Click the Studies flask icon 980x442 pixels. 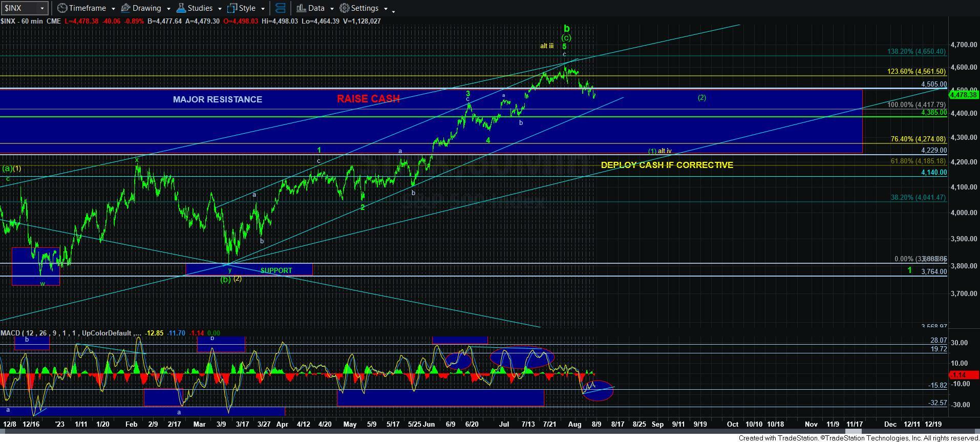[x=180, y=8]
